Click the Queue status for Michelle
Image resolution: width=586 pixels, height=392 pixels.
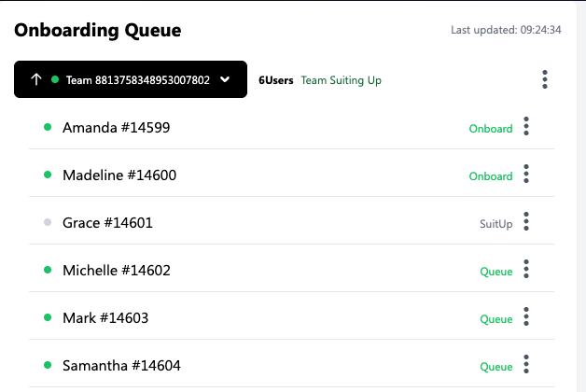tap(496, 272)
